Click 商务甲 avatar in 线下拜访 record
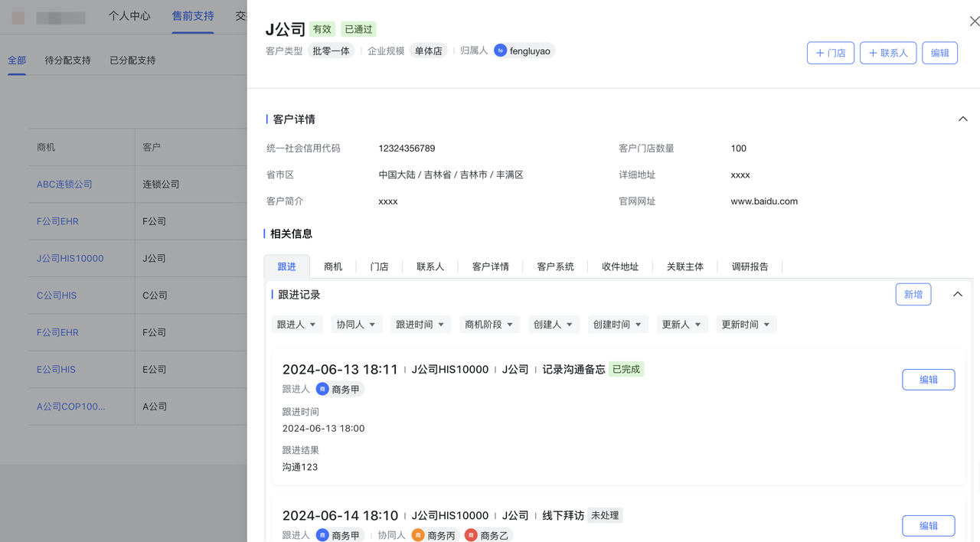 pyautogui.click(x=322, y=535)
